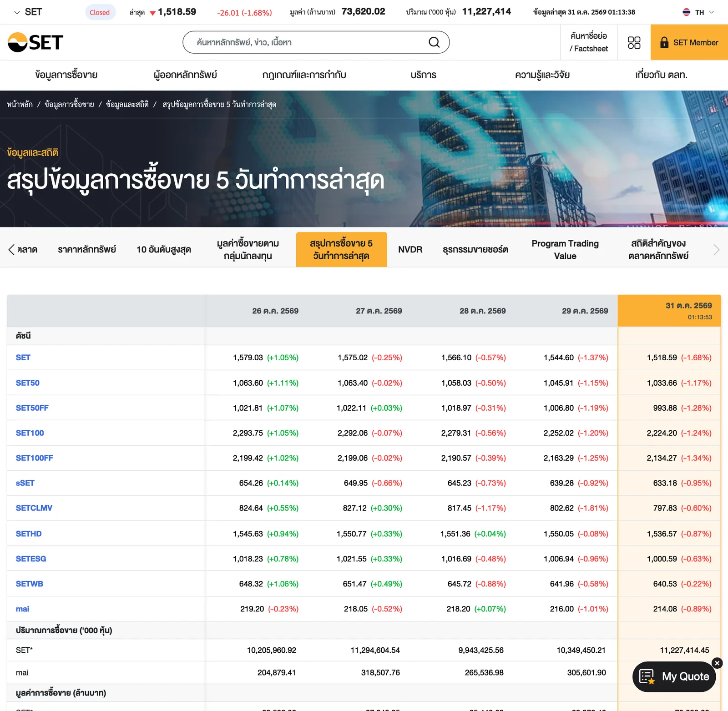The width and height of the screenshot is (728, 711).
Task: Open the SETCLMV index link
Action: tap(34, 508)
